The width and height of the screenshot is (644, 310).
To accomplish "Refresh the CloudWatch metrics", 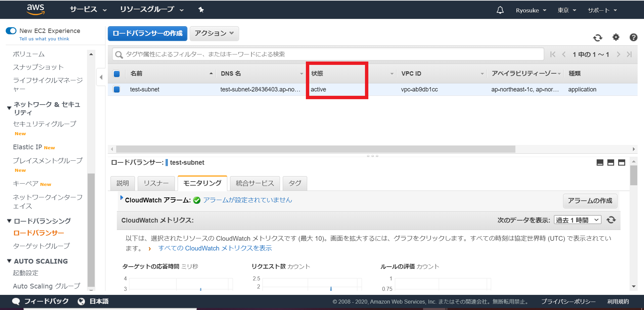I will [x=611, y=220].
